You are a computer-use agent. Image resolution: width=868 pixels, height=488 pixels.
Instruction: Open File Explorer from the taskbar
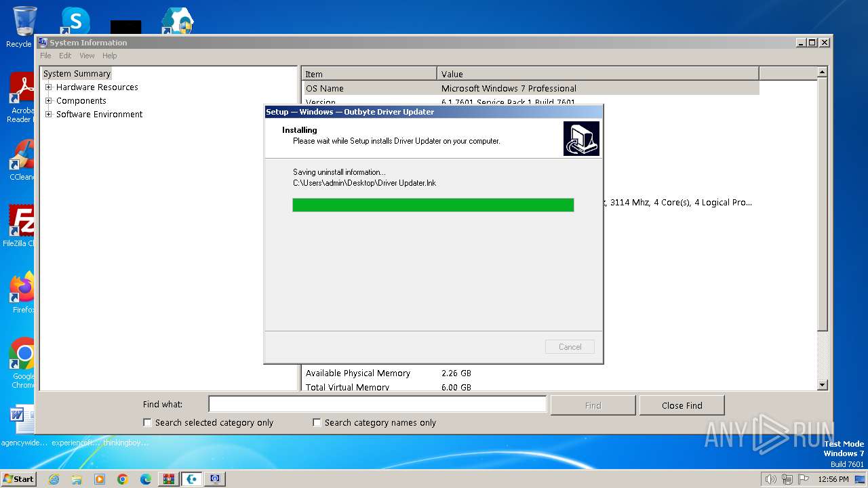click(77, 479)
